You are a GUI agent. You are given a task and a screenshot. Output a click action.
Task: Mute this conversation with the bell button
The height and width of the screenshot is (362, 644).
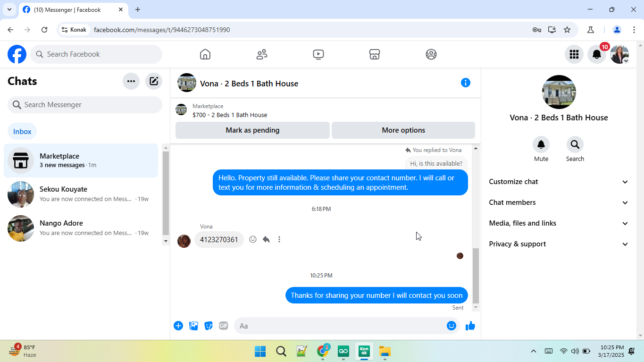(x=541, y=144)
